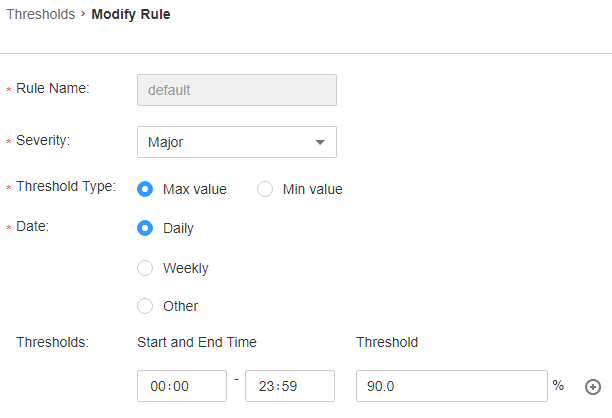This screenshot has width=612, height=418.
Task: Select the Major severity combo box
Action: click(237, 142)
